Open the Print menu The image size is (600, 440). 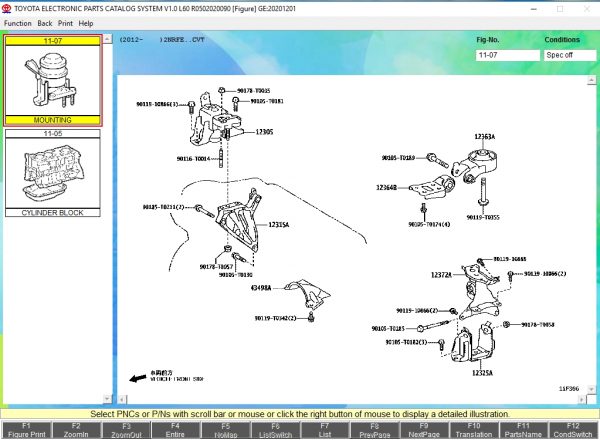[x=65, y=23]
